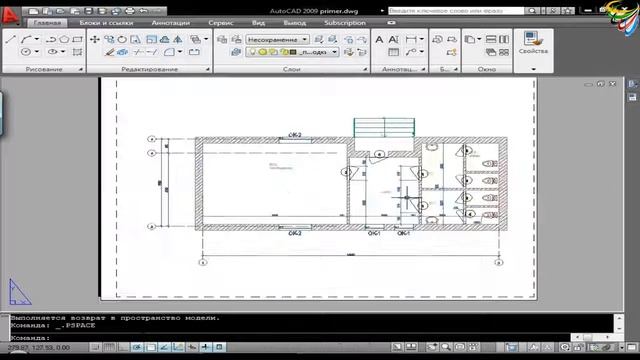Toggle Dynamic input in status bar
The image size is (640, 360).
click(192, 347)
